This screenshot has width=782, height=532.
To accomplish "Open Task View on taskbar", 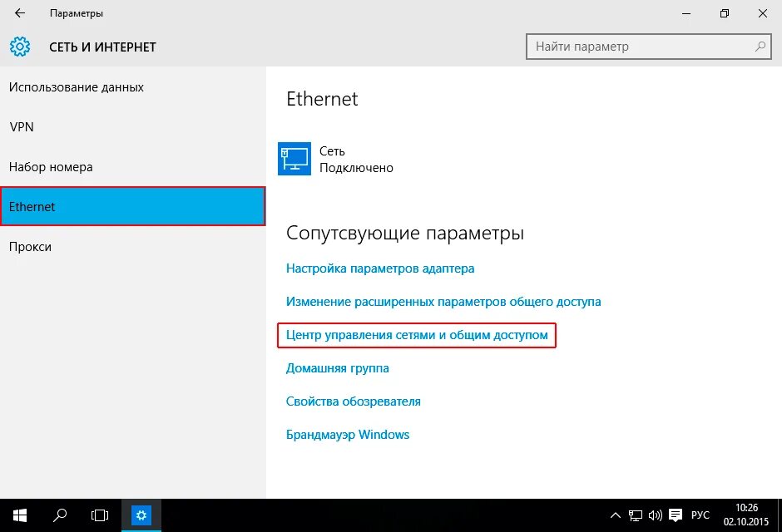I will (100, 515).
